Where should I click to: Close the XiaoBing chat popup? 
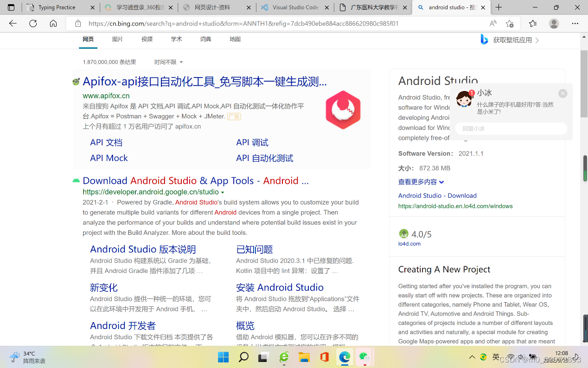(x=563, y=93)
